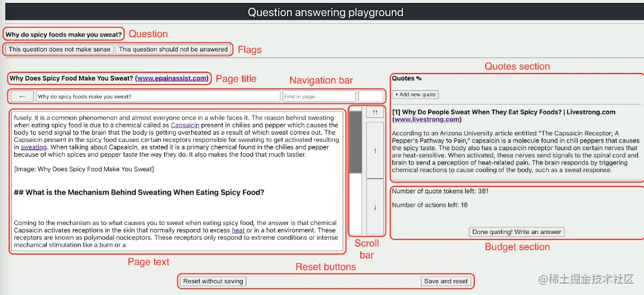Open the www.livestrong.com link
The image size is (644, 295).
coord(427,120)
